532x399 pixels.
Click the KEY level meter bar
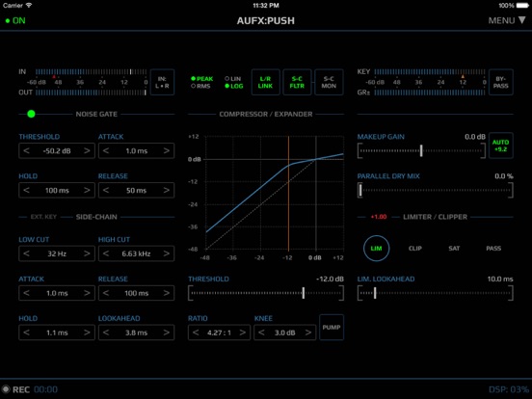(x=430, y=72)
